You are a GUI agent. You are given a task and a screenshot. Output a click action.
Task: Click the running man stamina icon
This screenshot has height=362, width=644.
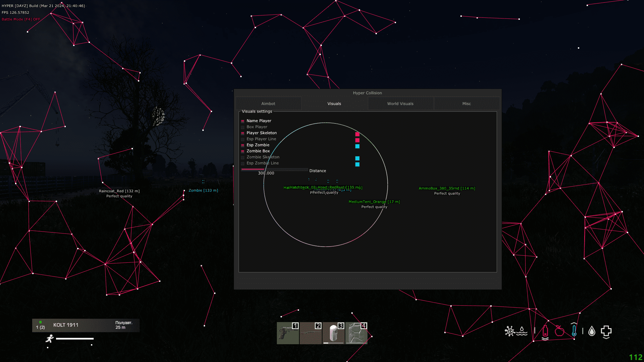50,339
